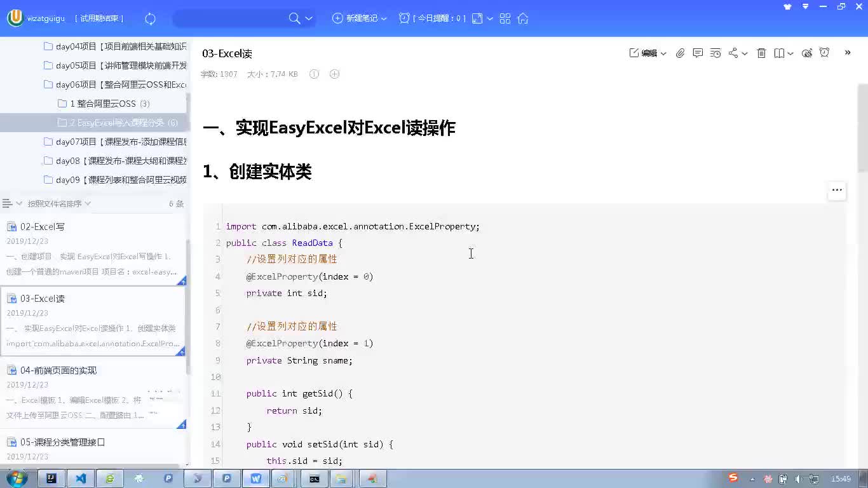Click the note content vertical scrollbar

click(862, 127)
